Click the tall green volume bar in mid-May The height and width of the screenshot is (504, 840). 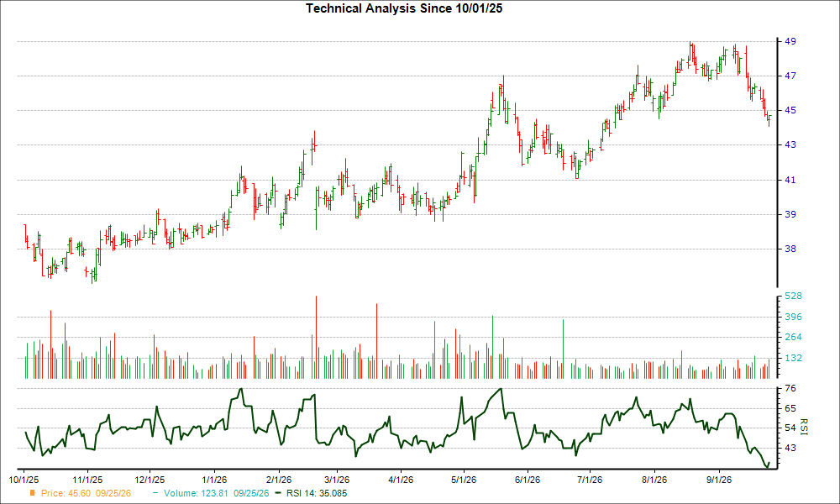tap(492, 347)
